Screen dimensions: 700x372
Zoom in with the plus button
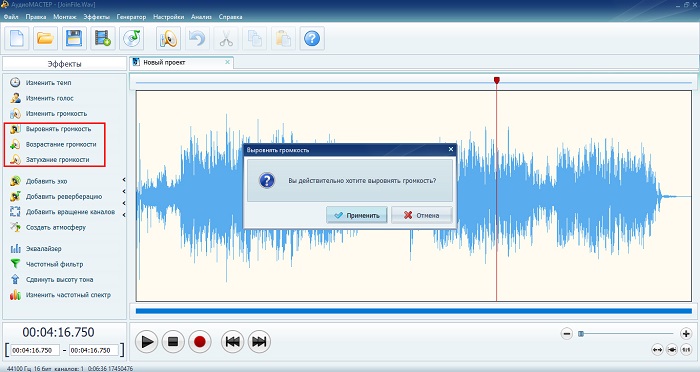(x=686, y=334)
